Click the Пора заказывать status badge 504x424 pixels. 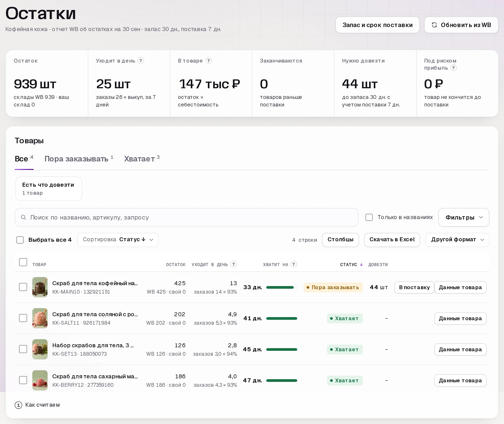coord(333,287)
